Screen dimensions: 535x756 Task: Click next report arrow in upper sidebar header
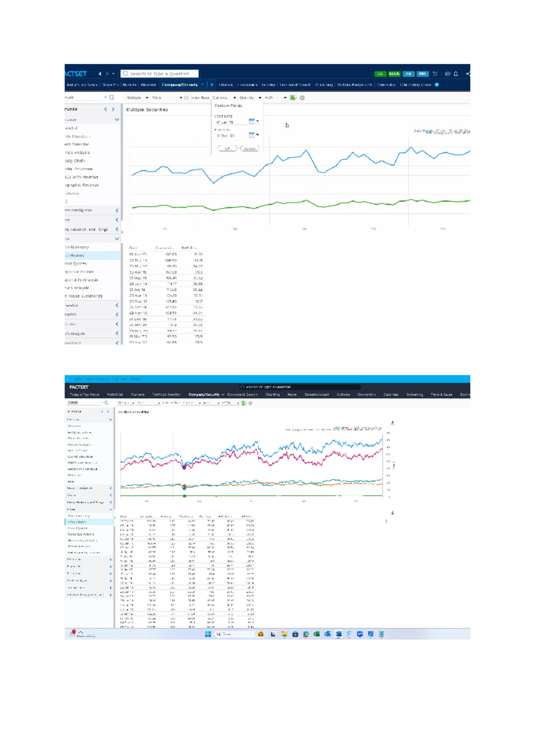pos(113,109)
